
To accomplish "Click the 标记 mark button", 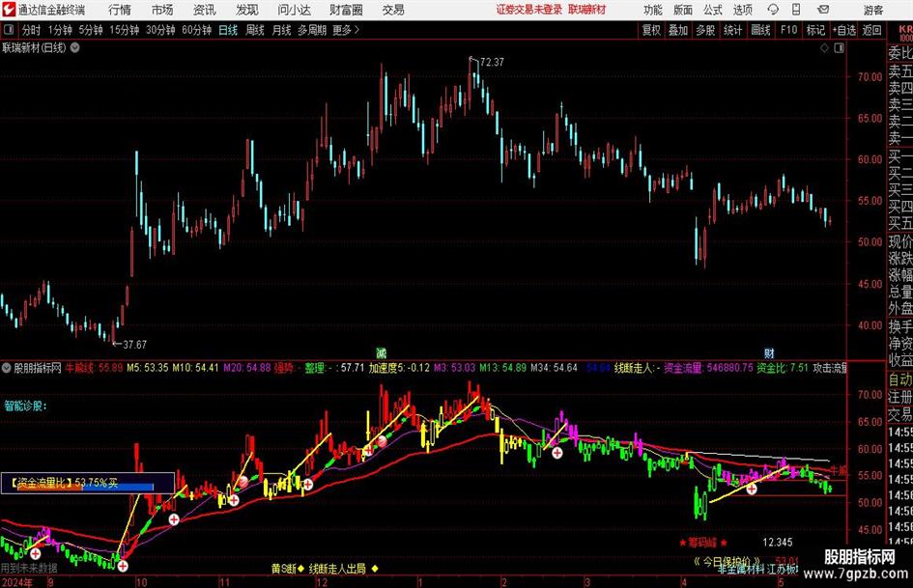I will click(815, 30).
